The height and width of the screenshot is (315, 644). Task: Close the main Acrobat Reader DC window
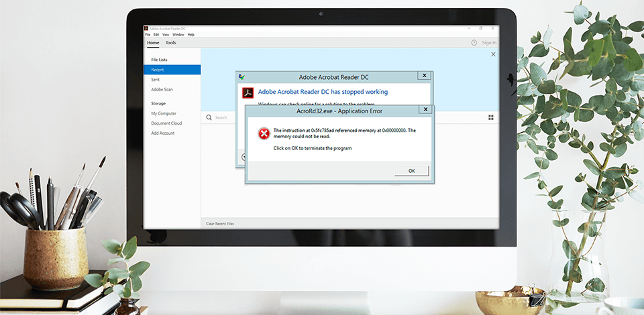493,28
